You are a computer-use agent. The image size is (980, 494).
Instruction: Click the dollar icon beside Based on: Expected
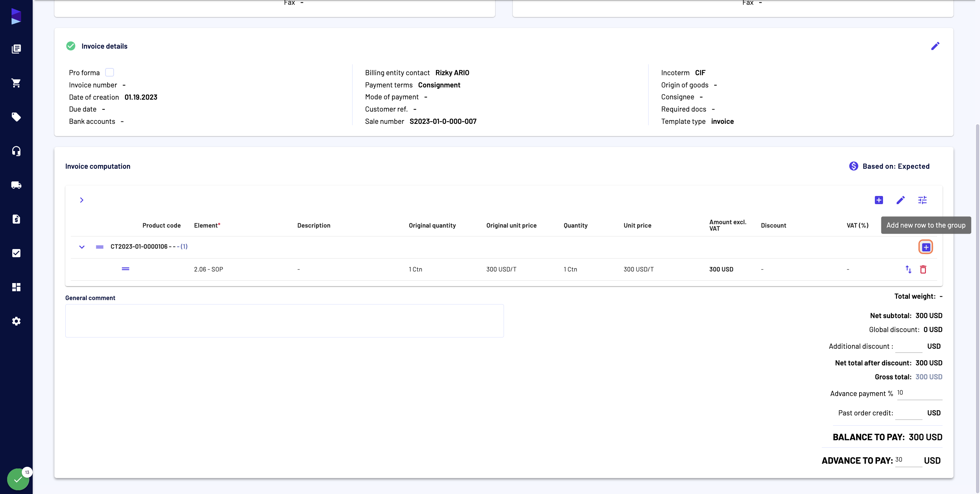[854, 166]
